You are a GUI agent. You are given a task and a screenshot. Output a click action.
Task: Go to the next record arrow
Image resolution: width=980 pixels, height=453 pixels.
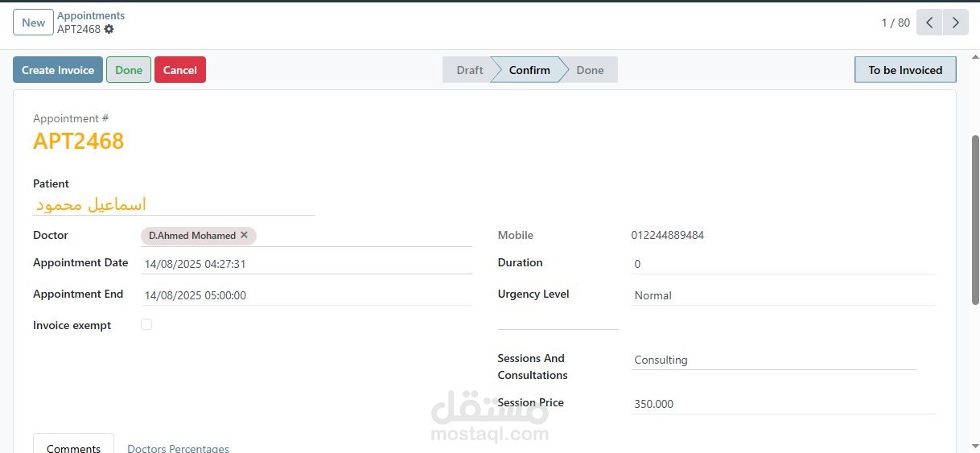[955, 23]
